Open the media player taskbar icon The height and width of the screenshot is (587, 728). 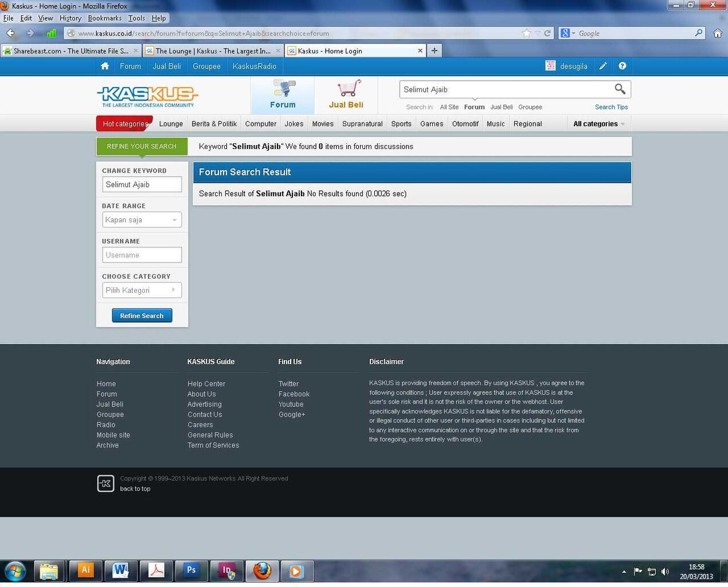click(296, 571)
